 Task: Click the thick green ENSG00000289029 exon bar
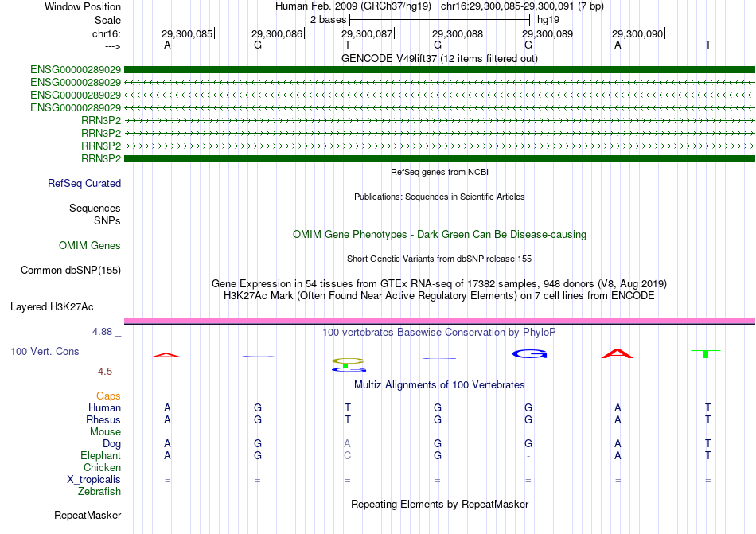point(439,70)
